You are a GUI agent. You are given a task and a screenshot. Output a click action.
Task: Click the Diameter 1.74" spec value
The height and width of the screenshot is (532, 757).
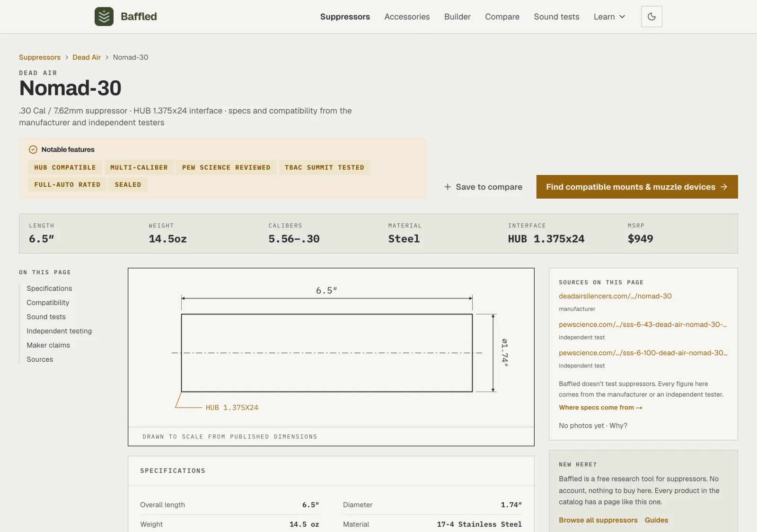pyautogui.click(x=511, y=505)
